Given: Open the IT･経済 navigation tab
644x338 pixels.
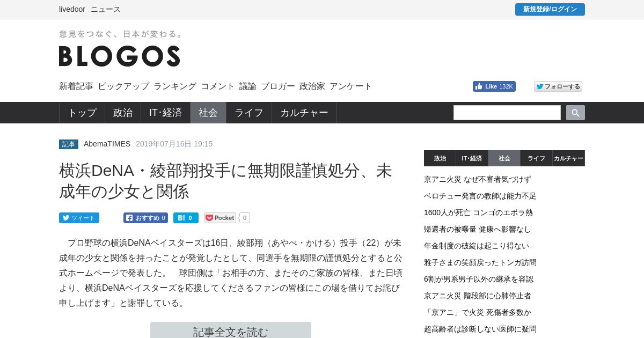Looking at the screenshot, I should click(165, 113).
